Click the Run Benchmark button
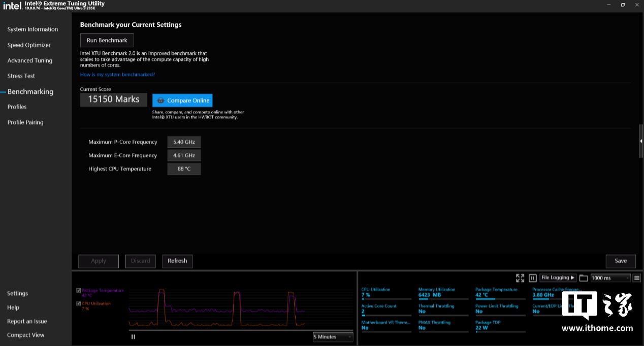 click(107, 41)
